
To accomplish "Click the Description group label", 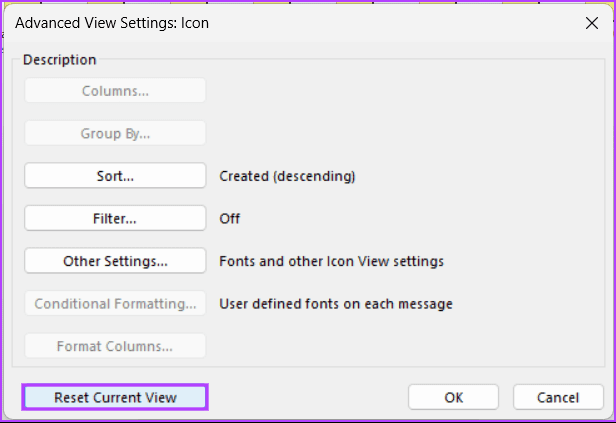I will [x=59, y=60].
